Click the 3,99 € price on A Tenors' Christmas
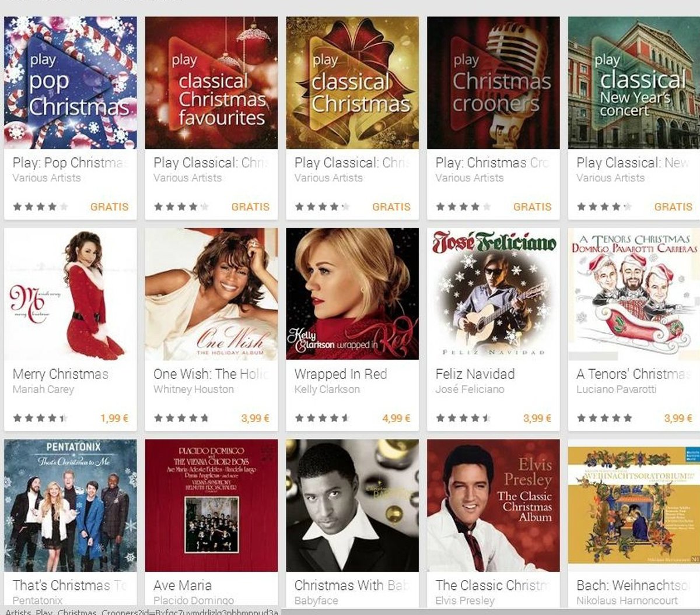This screenshot has height=615, width=700. [x=678, y=418]
